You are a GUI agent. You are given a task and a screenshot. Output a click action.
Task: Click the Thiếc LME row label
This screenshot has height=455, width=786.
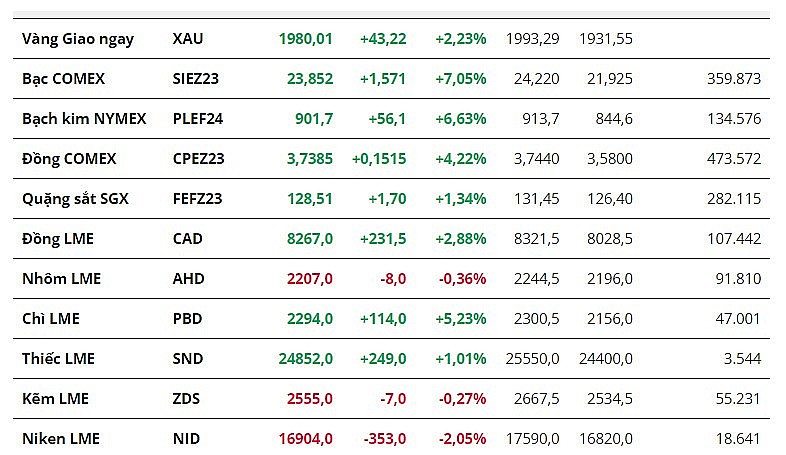tap(57, 359)
